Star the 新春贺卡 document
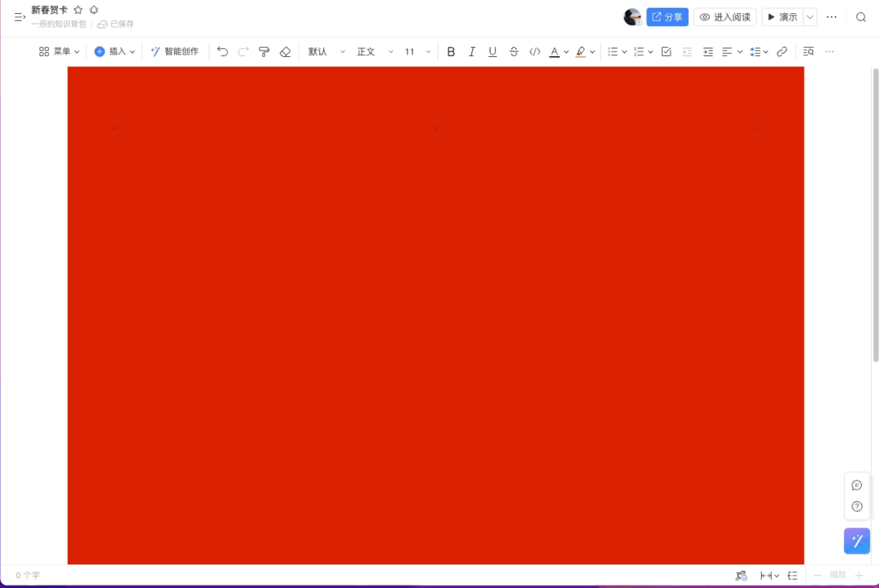 pos(78,10)
